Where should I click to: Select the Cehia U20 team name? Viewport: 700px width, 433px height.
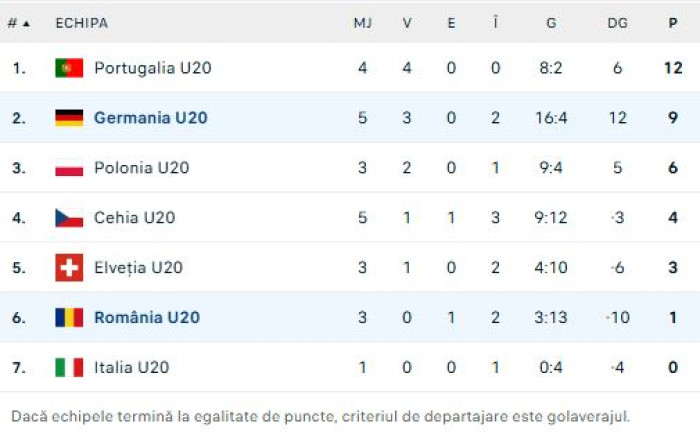click(134, 218)
